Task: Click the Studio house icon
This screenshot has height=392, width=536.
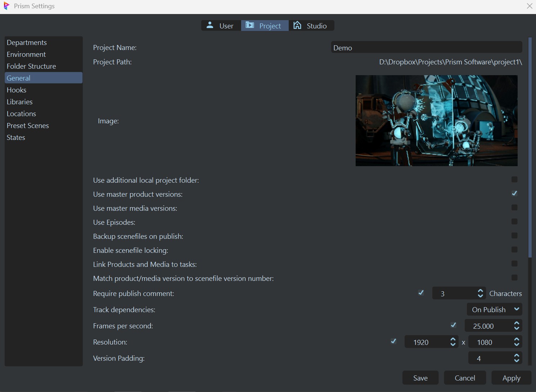Action: [297, 25]
